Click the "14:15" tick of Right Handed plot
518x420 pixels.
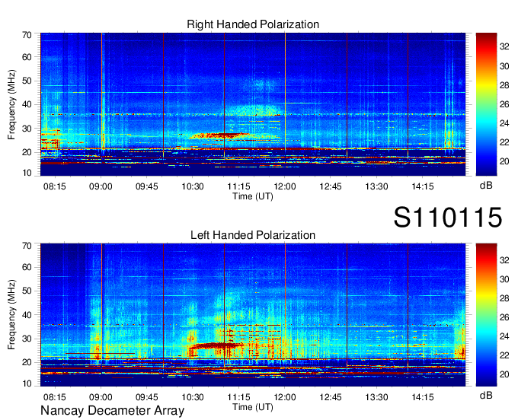[x=423, y=186]
